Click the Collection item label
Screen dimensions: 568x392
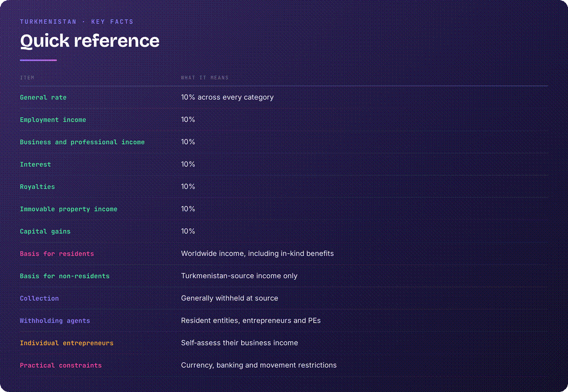[x=39, y=298]
